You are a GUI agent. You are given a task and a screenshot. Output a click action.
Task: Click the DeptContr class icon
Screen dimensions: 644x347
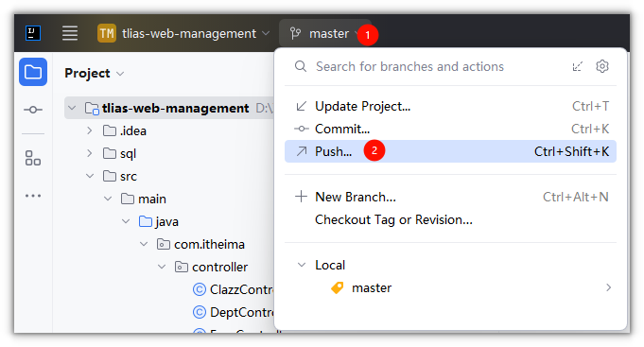tap(200, 313)
